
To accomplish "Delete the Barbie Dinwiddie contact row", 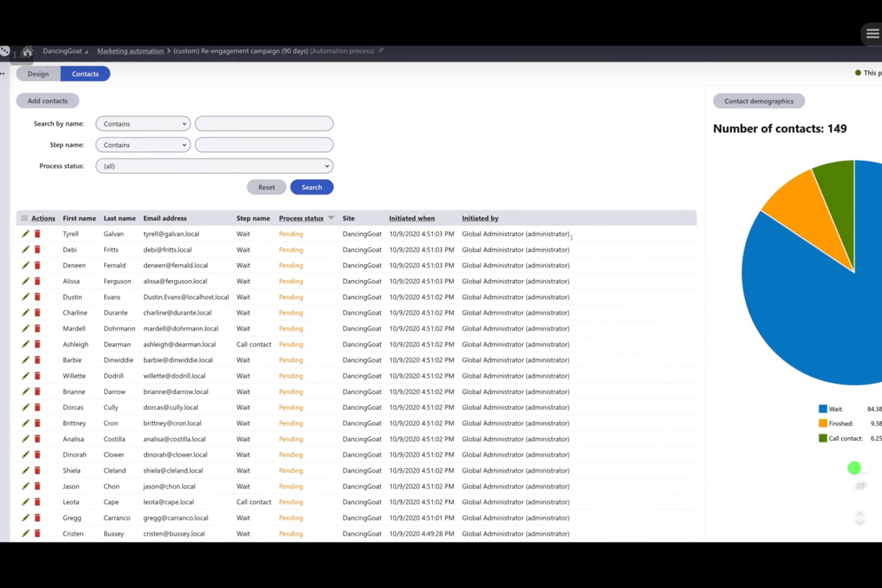I will pyautogui.click(x=37, y=360).
